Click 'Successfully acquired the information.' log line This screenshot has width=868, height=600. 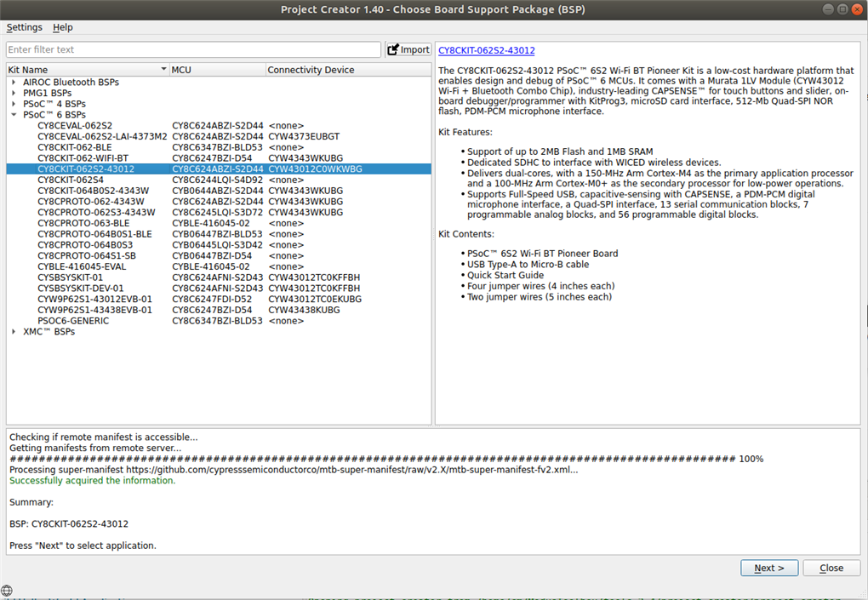(x=93, y=481)
